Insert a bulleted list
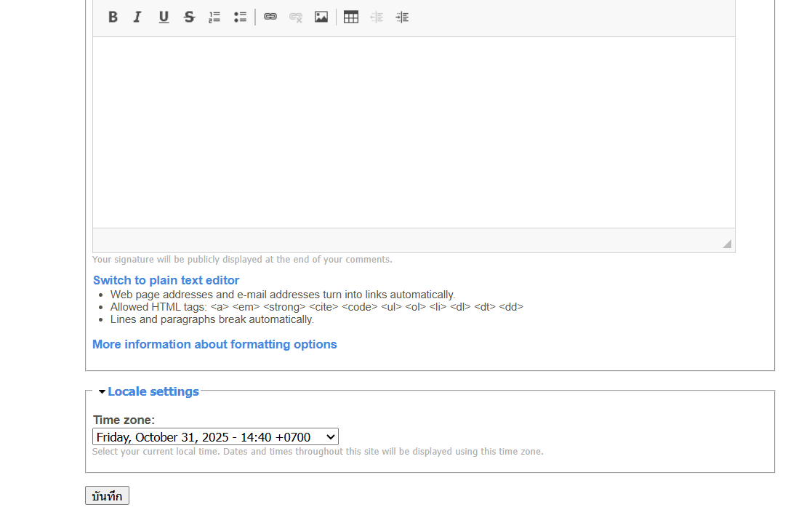Image resolution: width=812 pixels, height=515 pixels. (240, 17)
